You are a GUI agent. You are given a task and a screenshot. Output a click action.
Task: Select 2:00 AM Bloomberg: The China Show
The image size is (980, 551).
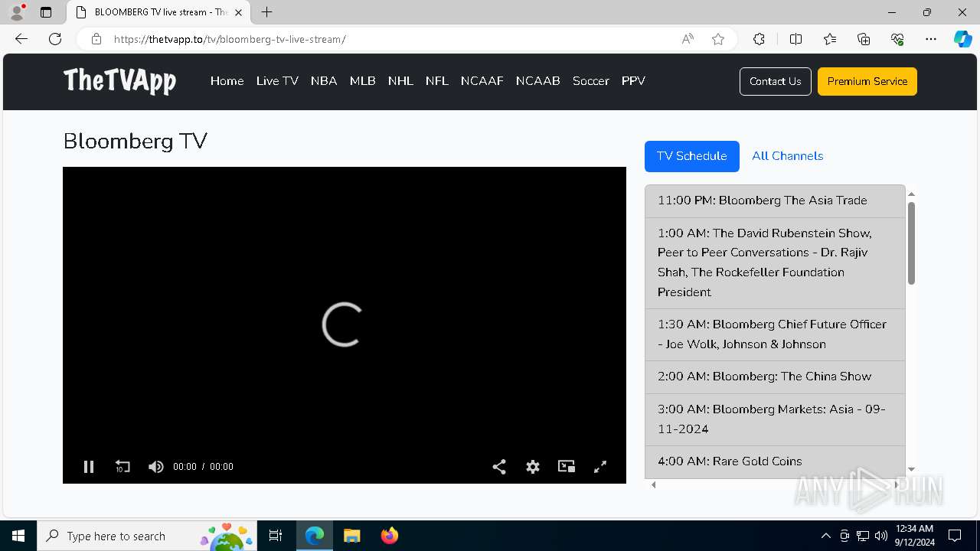pos(775,377)
